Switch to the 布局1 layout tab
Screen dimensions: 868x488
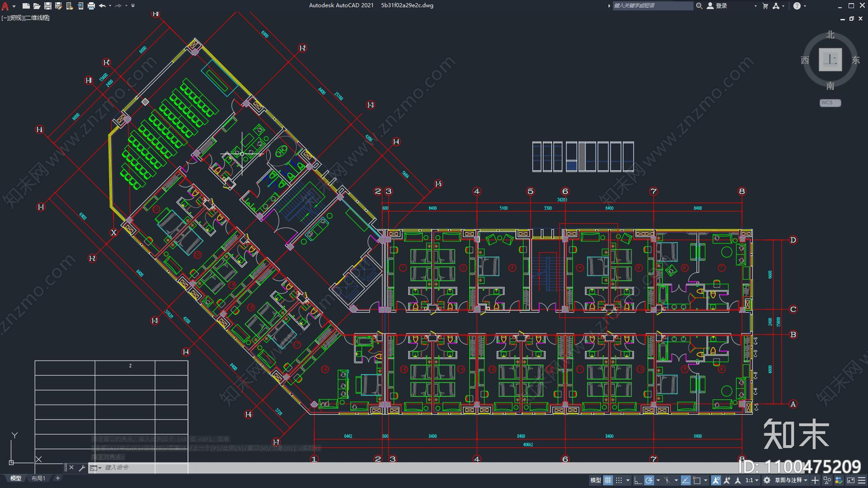[39, 478]
